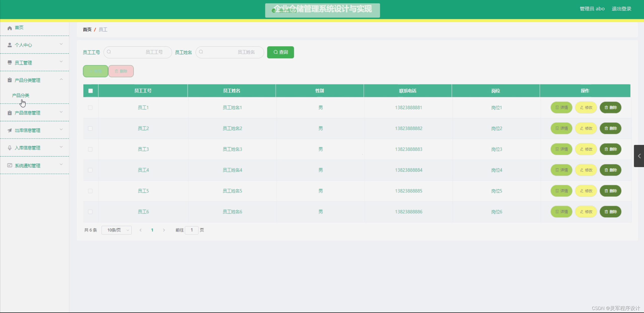Screen dimensions: 644x313
Task: Click the person icon beside 个人中心
Action: [x=10, y=45]
